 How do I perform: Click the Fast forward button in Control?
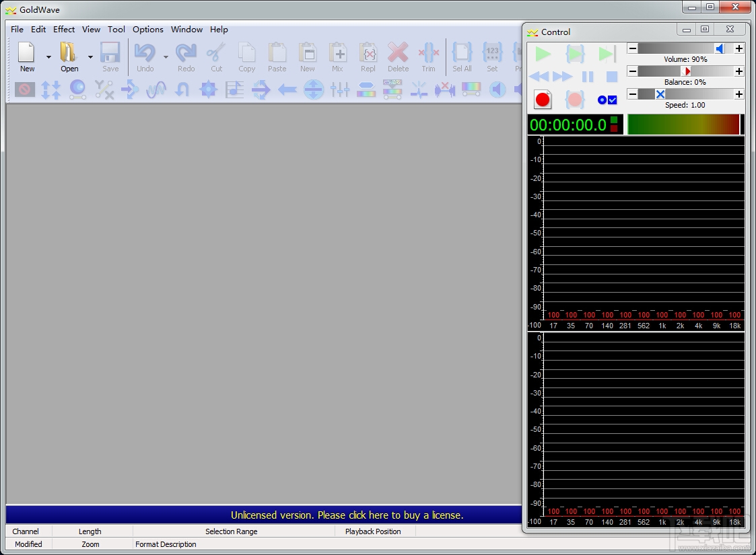click(x=562, y=77)
